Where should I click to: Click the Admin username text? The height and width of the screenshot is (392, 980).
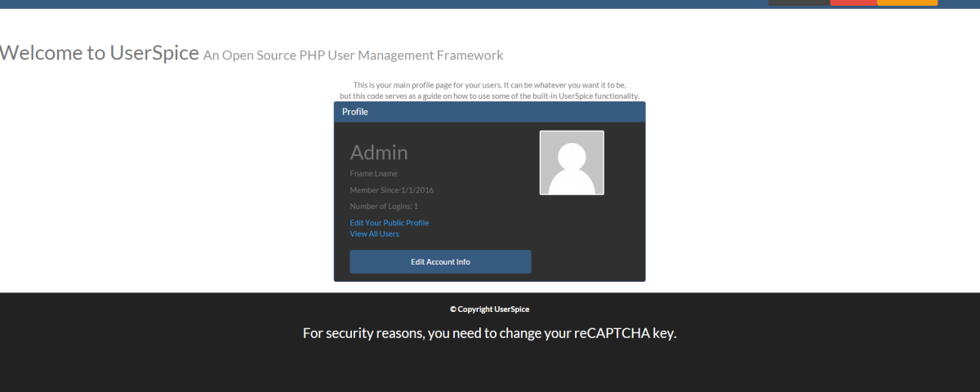click(x=378, y=152)
